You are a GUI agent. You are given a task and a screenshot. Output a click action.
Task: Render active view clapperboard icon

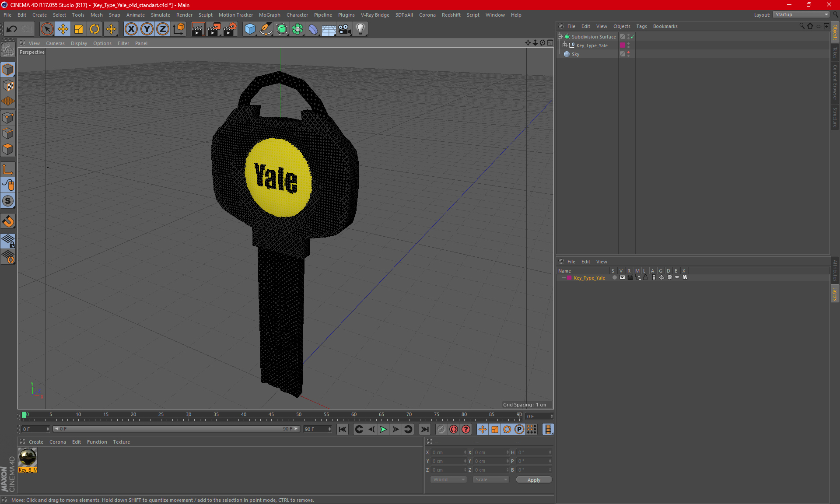pos(198,29)
